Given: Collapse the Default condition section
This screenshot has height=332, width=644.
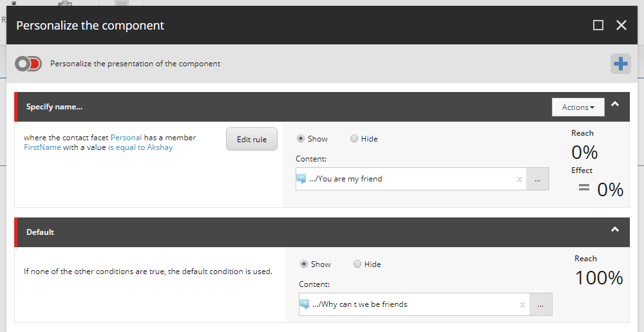Looking at the screenshot, I should pos(615,230).
